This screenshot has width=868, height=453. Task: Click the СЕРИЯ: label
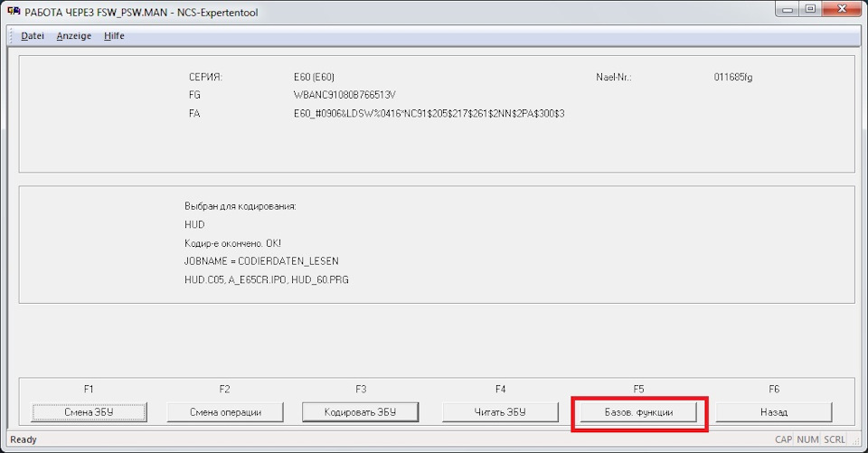[205, 77]
